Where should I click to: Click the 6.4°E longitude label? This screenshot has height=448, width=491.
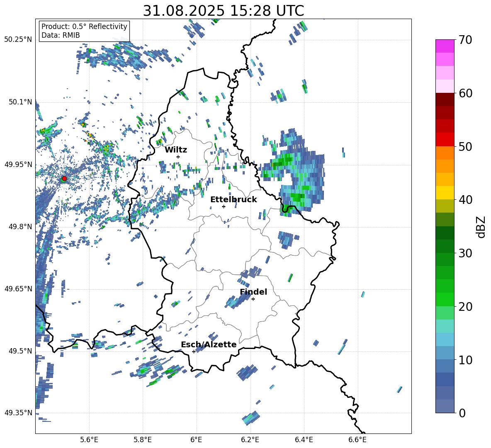tap(304, 440)
